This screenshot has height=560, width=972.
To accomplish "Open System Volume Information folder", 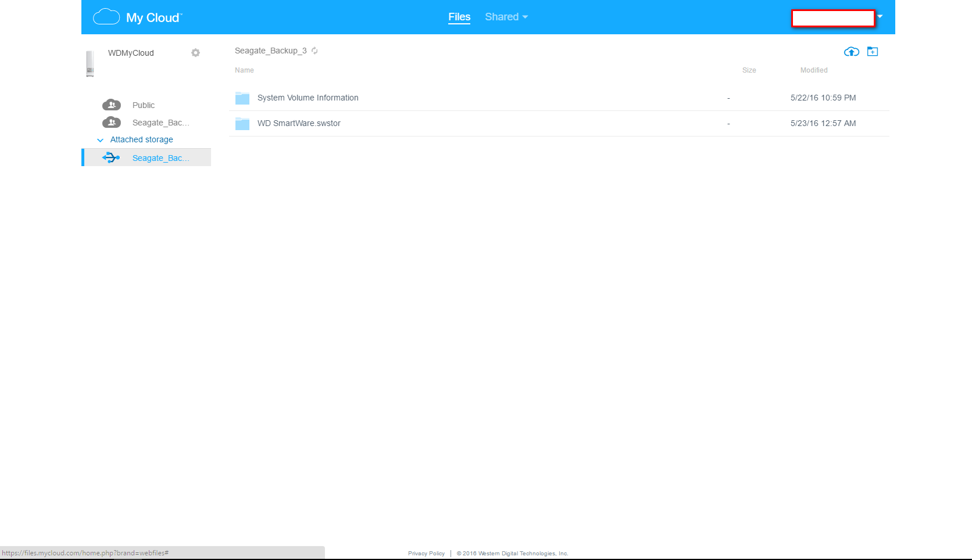I will coord(308,98).
